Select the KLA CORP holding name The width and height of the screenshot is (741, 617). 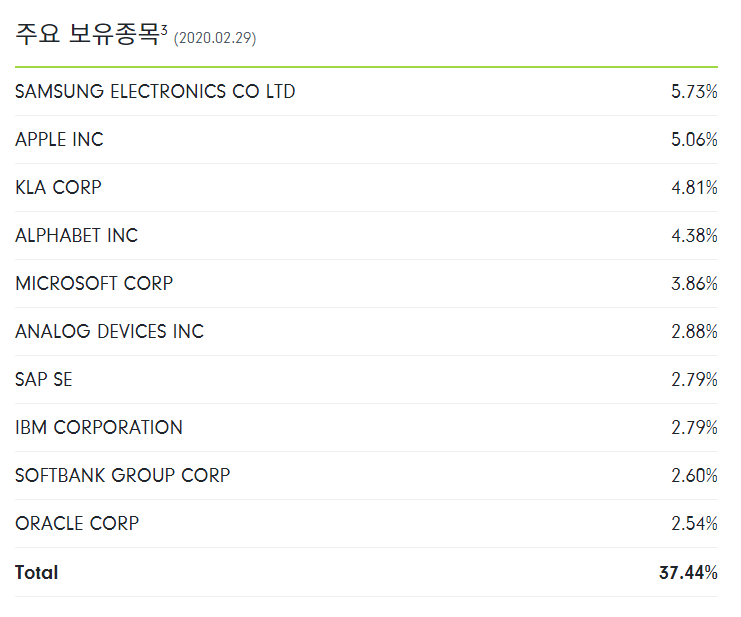(x=58, y=188)
